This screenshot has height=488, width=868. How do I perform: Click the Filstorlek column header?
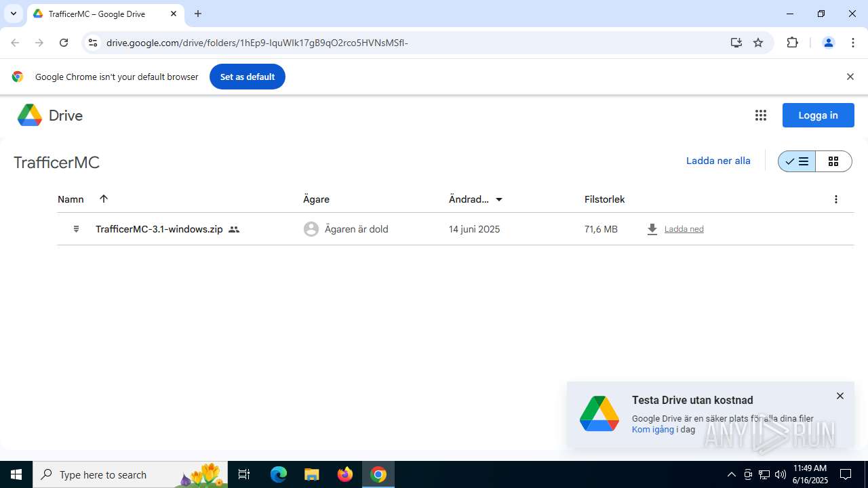pyautogui.click(x=605, y=199)
